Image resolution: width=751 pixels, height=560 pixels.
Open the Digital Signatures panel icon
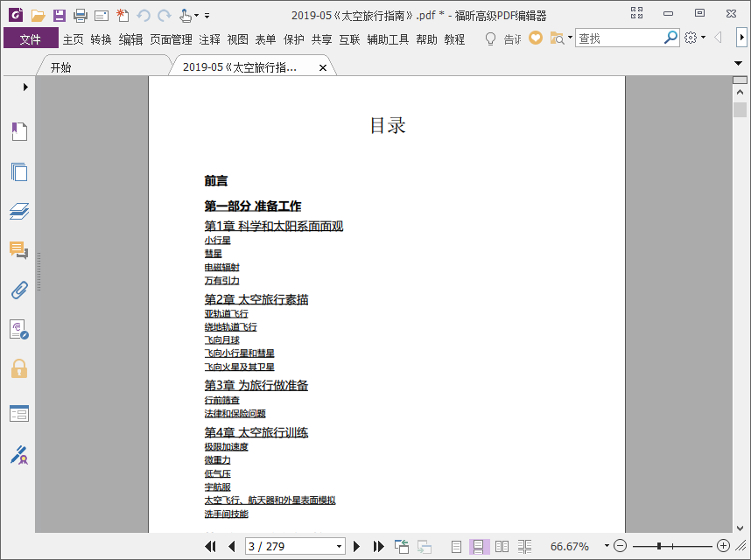(19, 330)
